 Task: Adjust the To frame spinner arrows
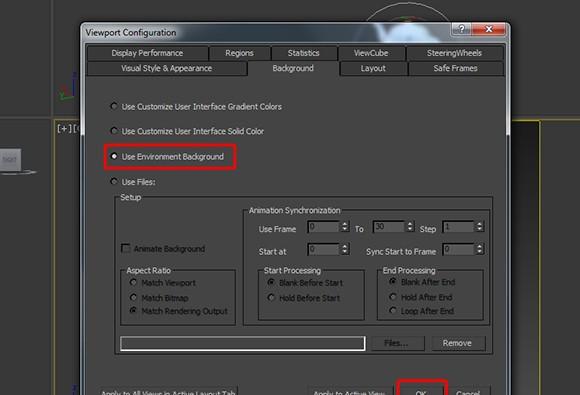(x=410, y=227)
